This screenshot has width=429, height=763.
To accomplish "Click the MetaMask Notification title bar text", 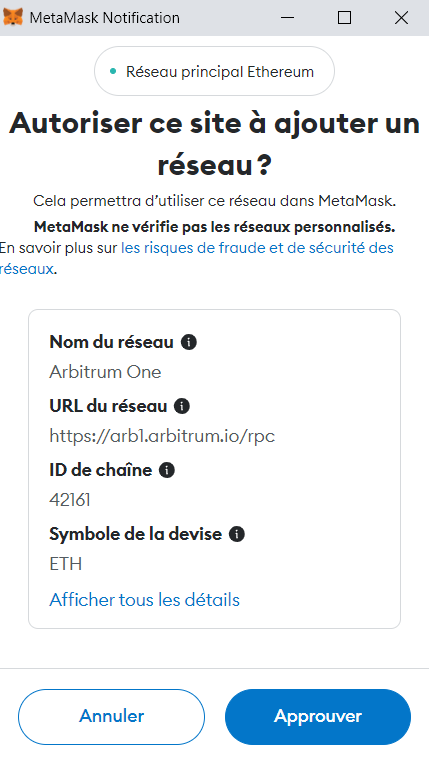I will pos(105,18).
